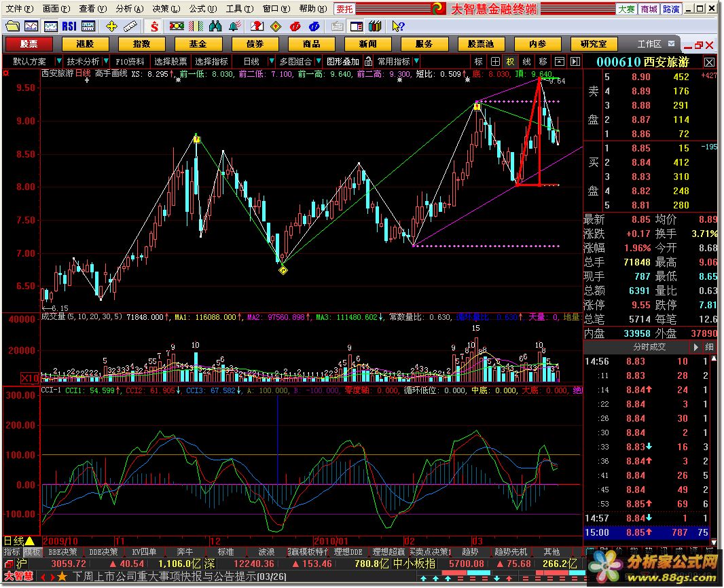Viewport: 724px width, 588px height.
Task: Toggle the 图形叠加 overlay button
Action: tap(343, 61)
